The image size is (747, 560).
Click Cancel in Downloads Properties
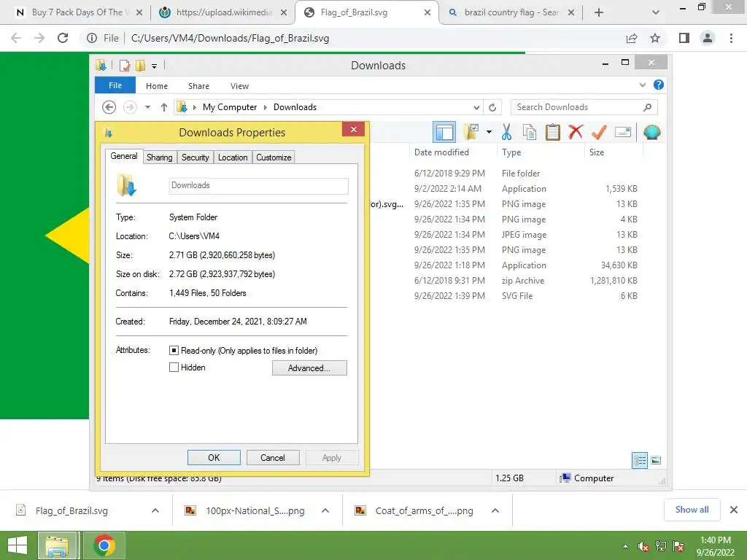[x=273, y=458]
